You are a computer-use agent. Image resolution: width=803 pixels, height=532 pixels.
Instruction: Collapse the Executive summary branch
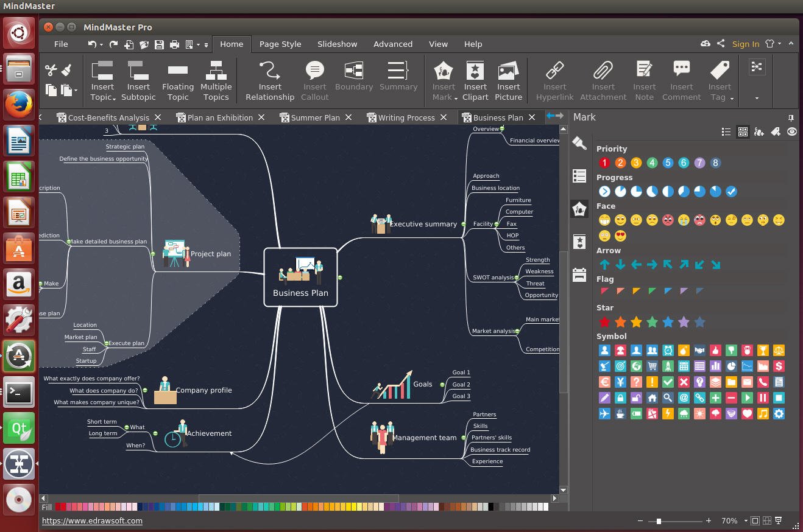click(464, 224)
